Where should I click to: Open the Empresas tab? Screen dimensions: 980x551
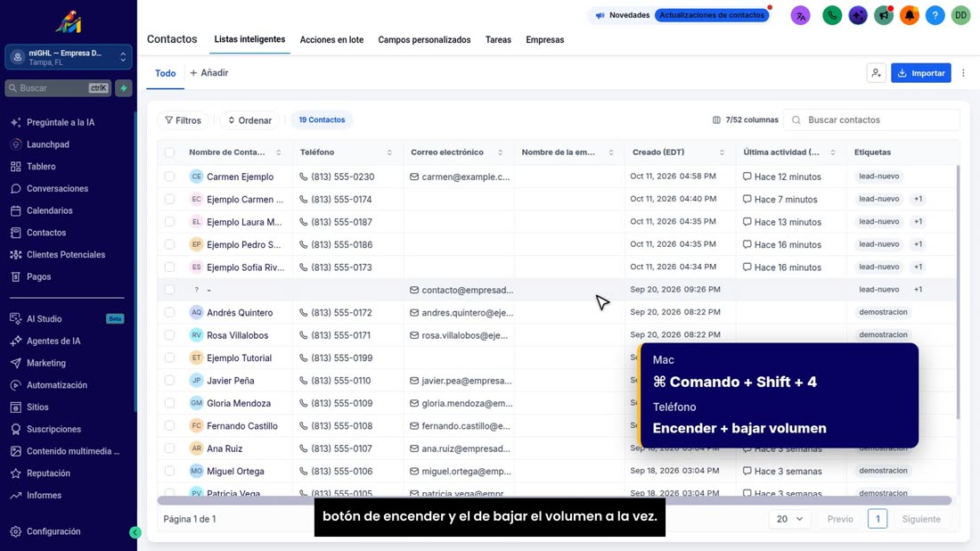pyautogui.click(x=545, y=39)
